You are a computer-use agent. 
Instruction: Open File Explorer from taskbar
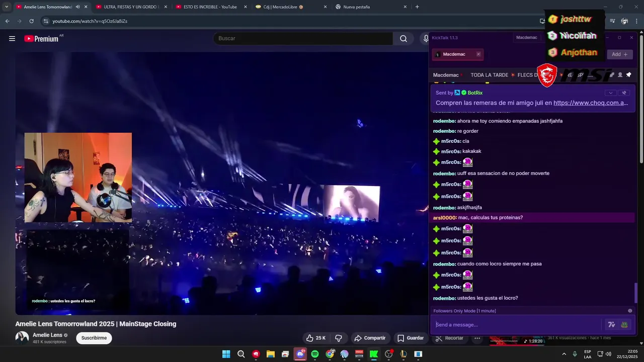(x=270, y=354)
